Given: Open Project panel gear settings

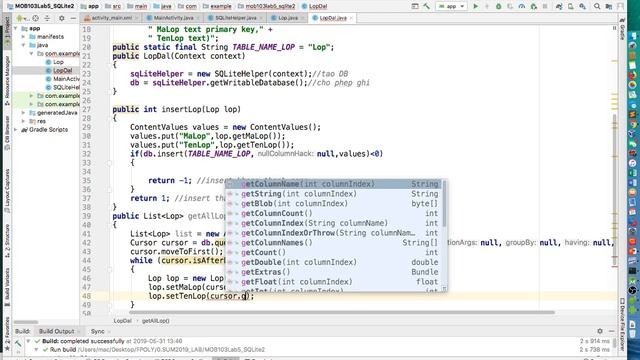Looking at the screenshot, I should (x=62, y=18).
